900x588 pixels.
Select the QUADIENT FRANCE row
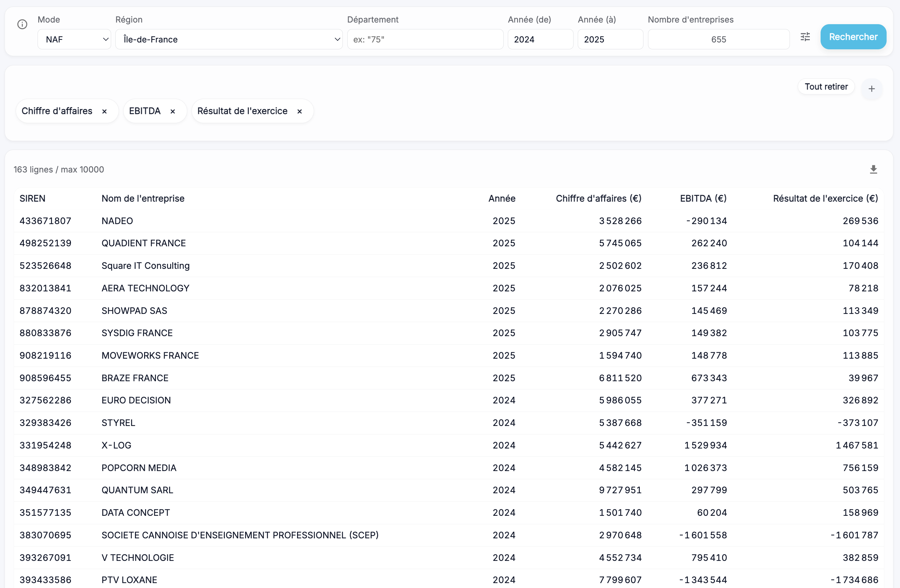point(144,243)
